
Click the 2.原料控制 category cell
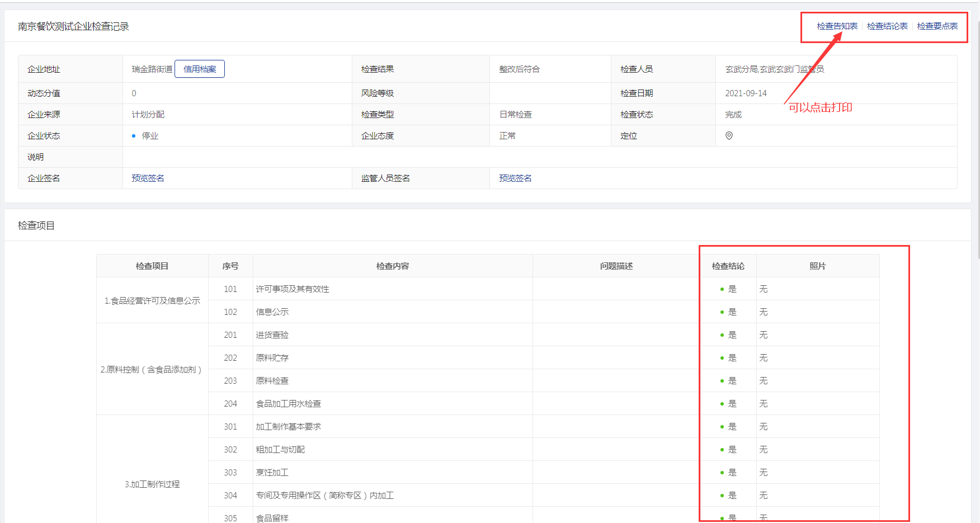point(152,370)
